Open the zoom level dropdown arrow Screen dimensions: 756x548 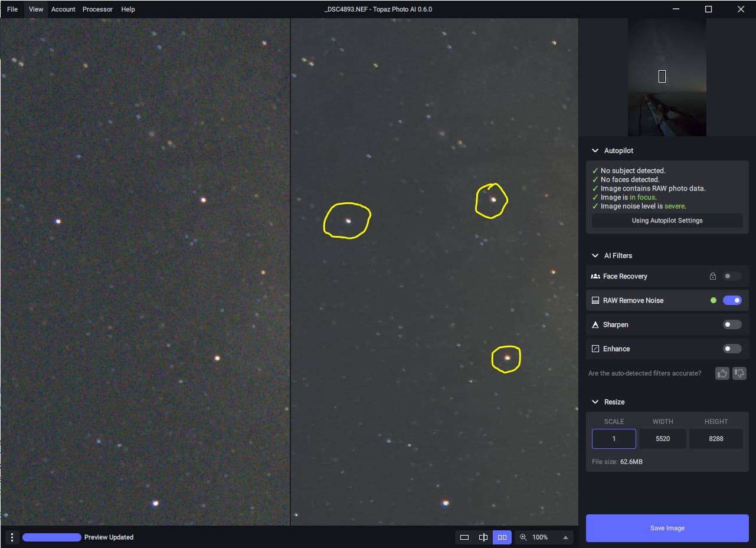pyautogui.click(x=565, y=537)
